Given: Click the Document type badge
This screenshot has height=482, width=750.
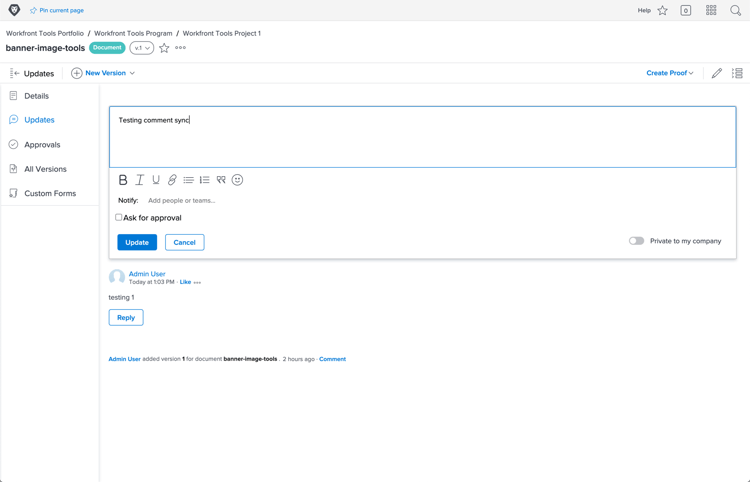Looking at the screenshot, I should tap(107, 48).
